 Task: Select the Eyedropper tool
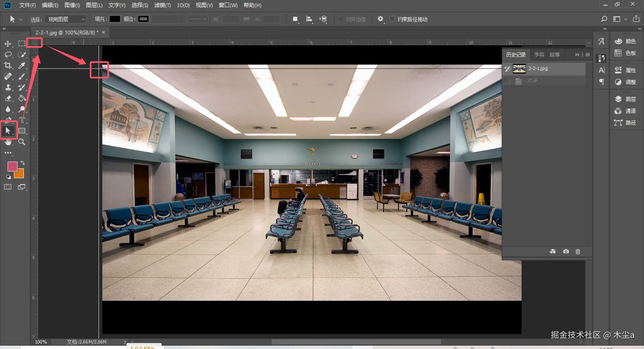tap(22, 65)
